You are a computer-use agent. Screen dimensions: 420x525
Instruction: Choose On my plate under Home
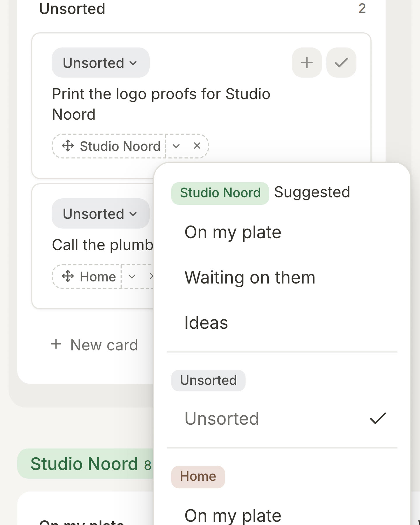tap(282, 515)
